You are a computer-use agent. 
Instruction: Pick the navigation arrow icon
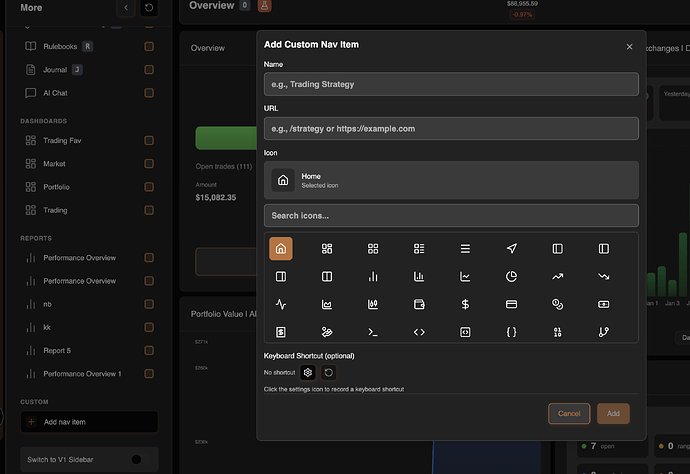click(x=511, y=249)
